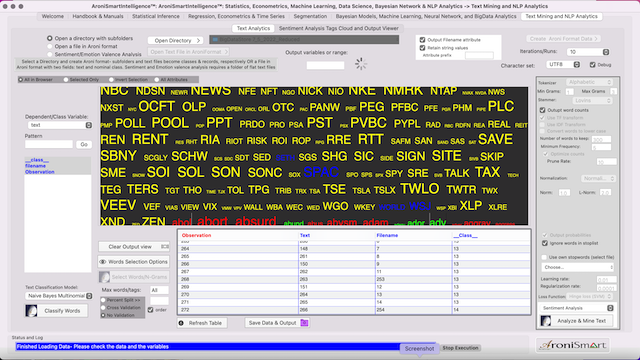This screenshot has height=360, width=640.
Task: Click the Screenshot button in status bar
Action: (419, 349)
